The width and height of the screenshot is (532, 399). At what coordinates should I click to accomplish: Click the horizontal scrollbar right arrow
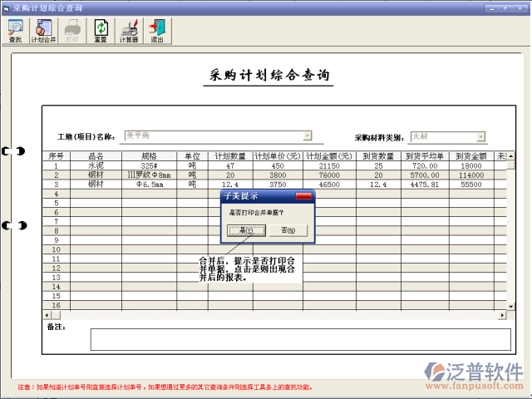(502, 315)
